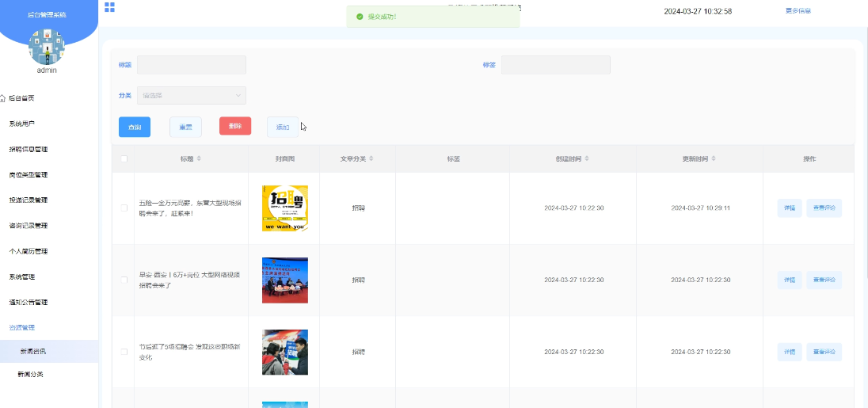
Task: Tick the select-all checkbox in the table header
Action: click(x=124, y=159)
